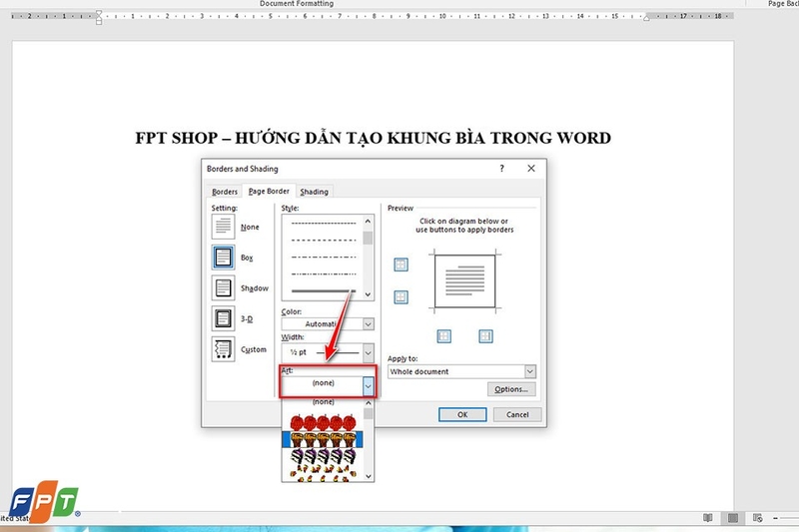The width and height of the screenshot is (799, 532).
Task: Choose the red apples art border
Action: 323,422
